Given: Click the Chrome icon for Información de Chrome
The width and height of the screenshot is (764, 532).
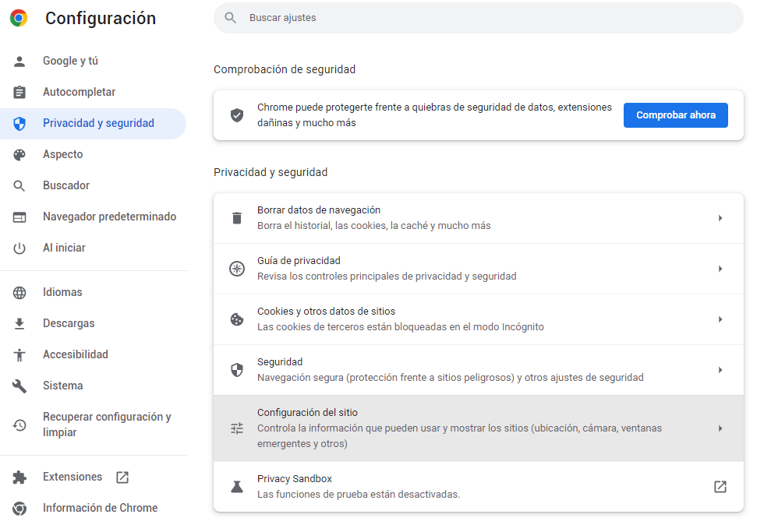Looking at the screenshot, I should click(x=19, y=508).
